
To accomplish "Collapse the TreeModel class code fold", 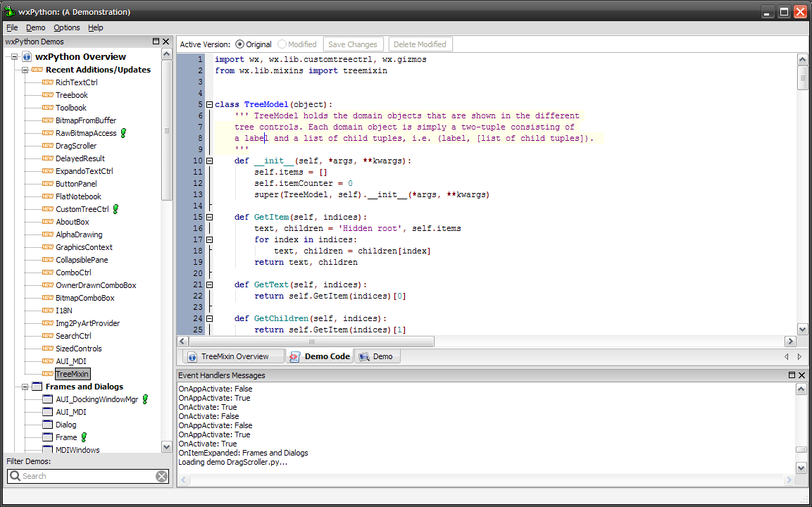I will point(209,104).
